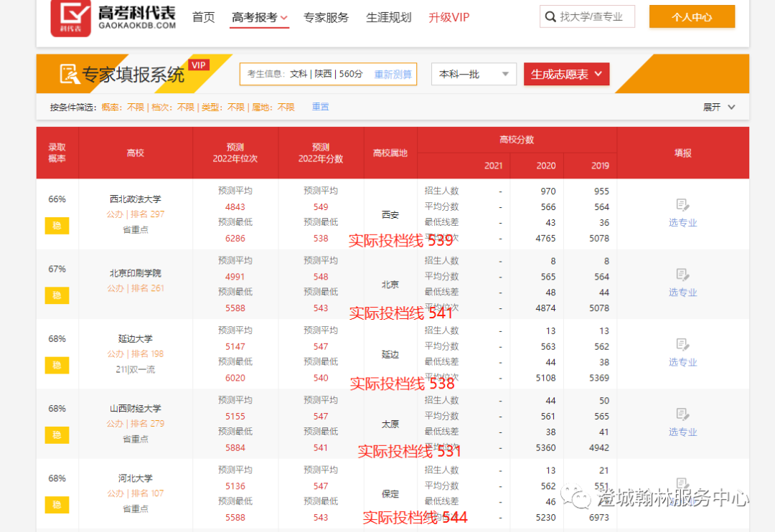The width and height of the screenshot is (775, 532).
Task: Click 公办 | 排名 198 text
Action: click(136, 353)
